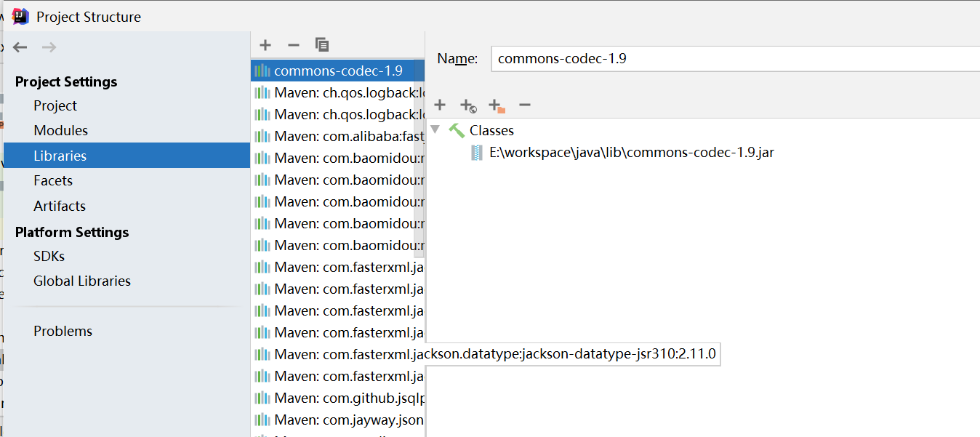Open the Problems section
The image size is (980, 437).
(63, 331)
